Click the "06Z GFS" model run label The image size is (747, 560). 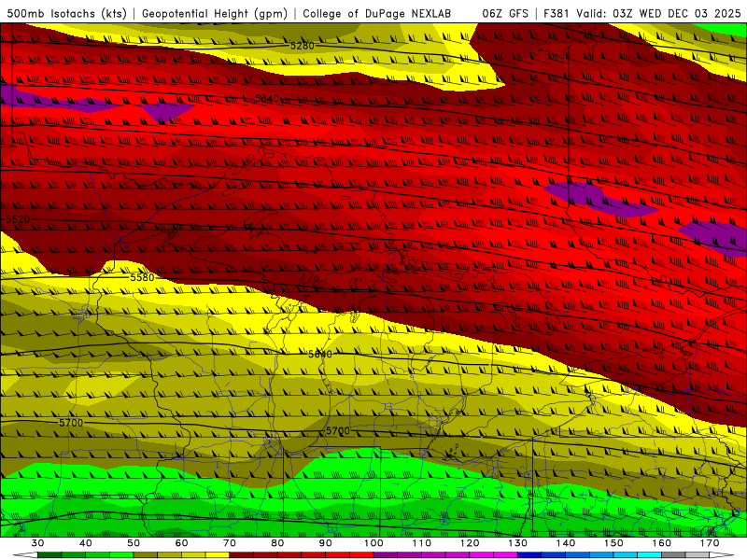click(x=505, y=13)
